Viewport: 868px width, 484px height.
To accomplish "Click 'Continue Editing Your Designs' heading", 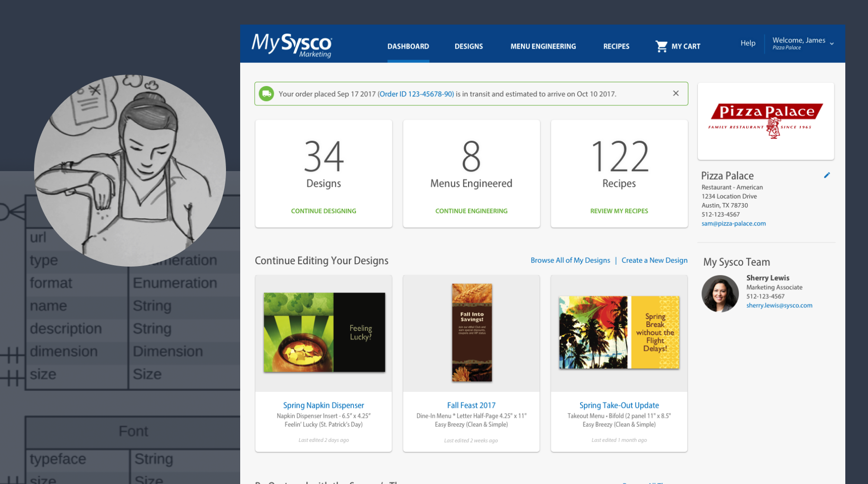I will [321, 260].
